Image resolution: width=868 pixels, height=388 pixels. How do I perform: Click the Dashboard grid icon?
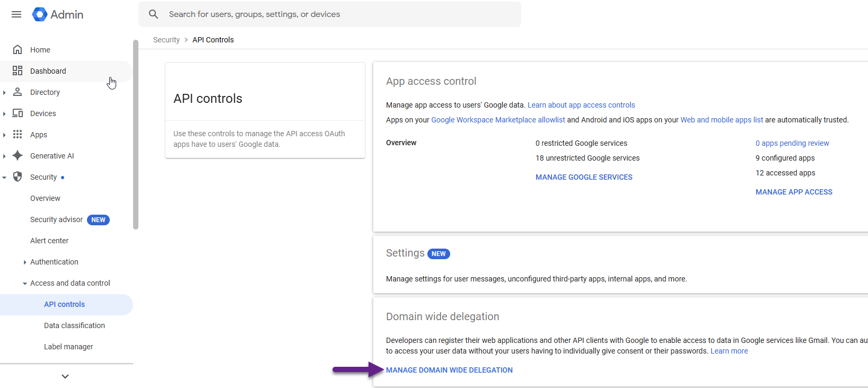point(17,71)
